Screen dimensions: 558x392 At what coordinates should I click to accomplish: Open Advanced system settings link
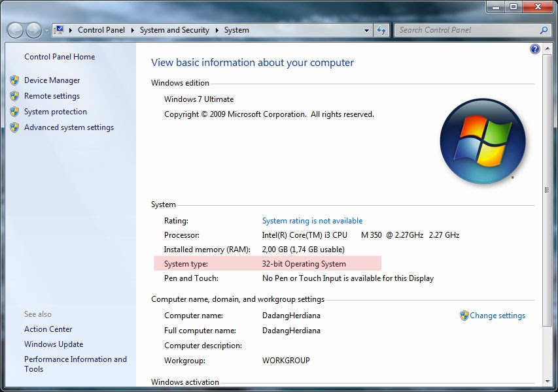(x=69, y=127)
